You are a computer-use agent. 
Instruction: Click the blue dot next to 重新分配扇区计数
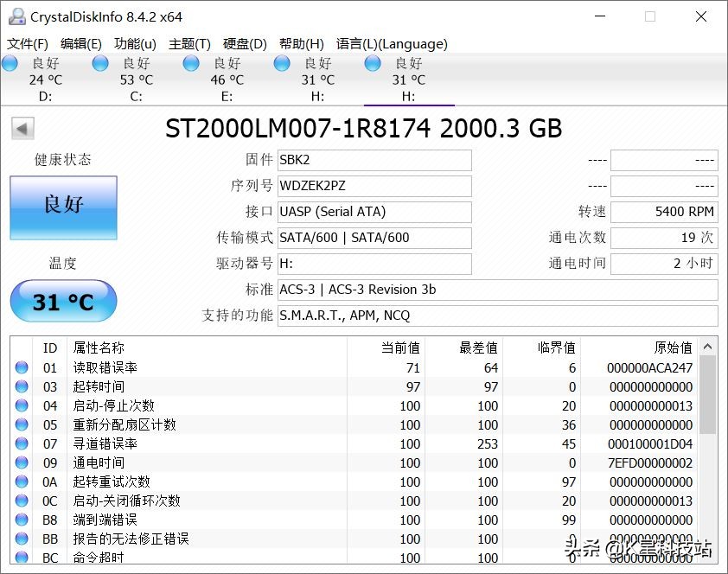point(22,424)
